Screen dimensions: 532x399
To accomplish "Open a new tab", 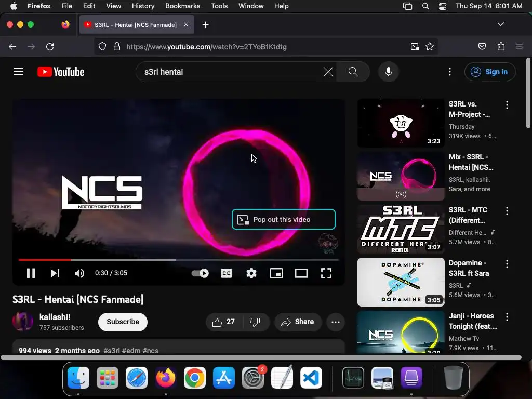I will [x=205, y=25].
